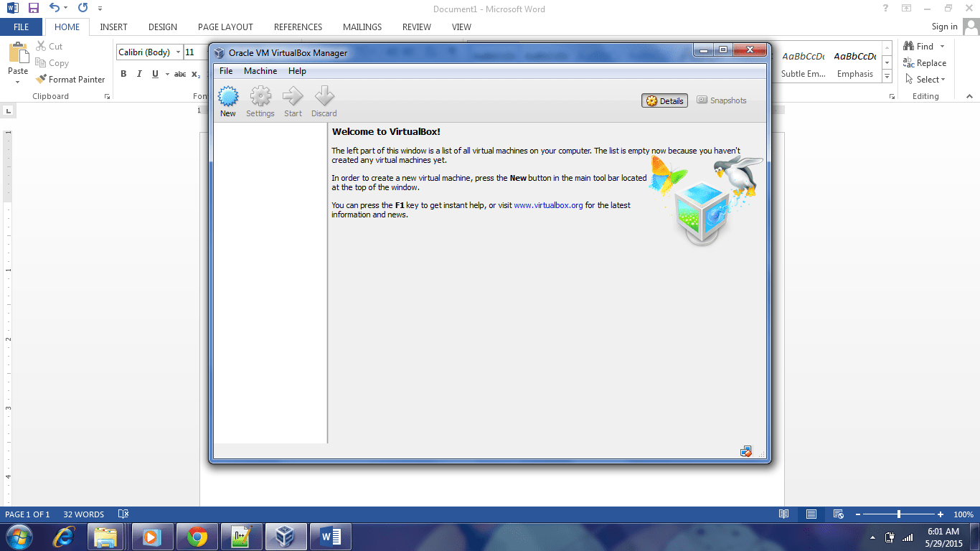Click the Paste clipboard icon in Word

coord(18,53)
